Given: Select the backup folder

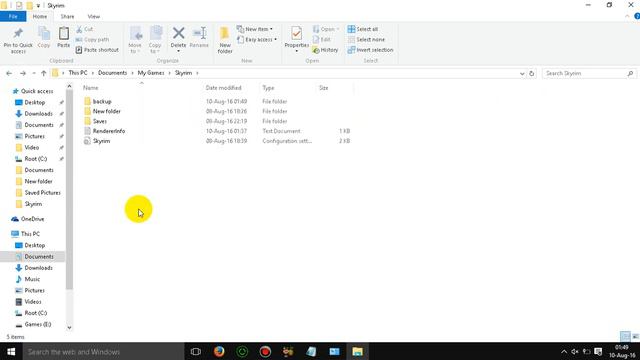Looking at the screenshot, I should [x=102, y=101].
